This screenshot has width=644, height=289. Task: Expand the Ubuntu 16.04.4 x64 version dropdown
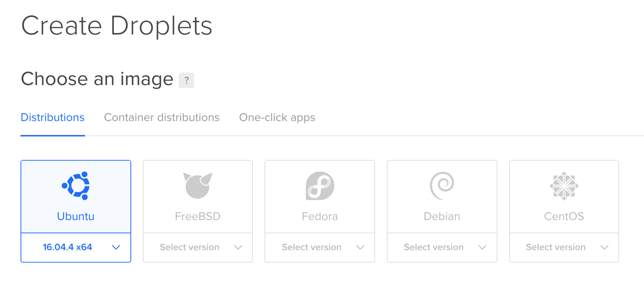click(x=76, y=247)
